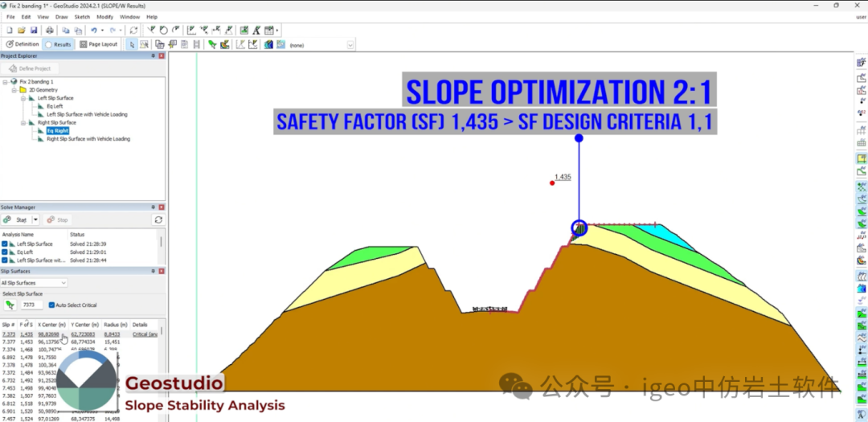Click the Define Project button
Viewport: 868px width, 422px height.
coord(30,68)
